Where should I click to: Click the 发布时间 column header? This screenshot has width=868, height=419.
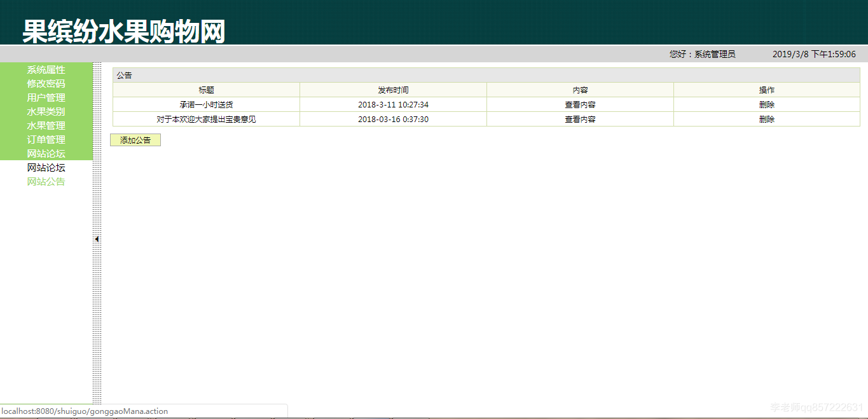tap(392, 90)
